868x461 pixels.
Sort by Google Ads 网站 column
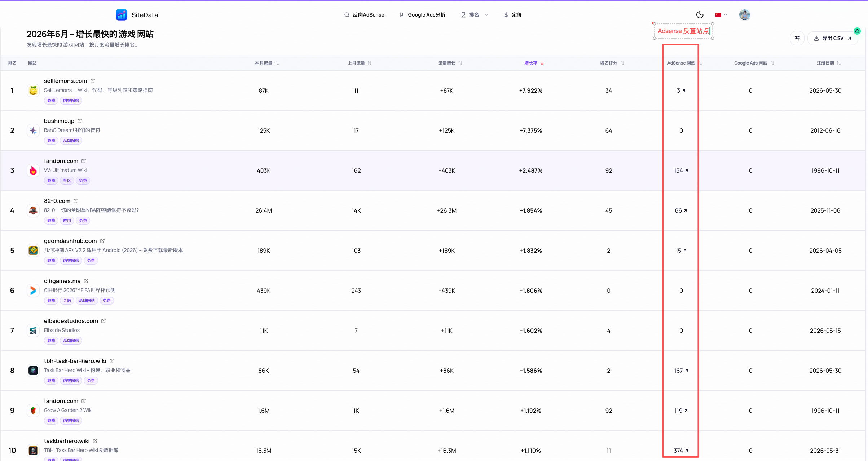[x=754, y=63]
